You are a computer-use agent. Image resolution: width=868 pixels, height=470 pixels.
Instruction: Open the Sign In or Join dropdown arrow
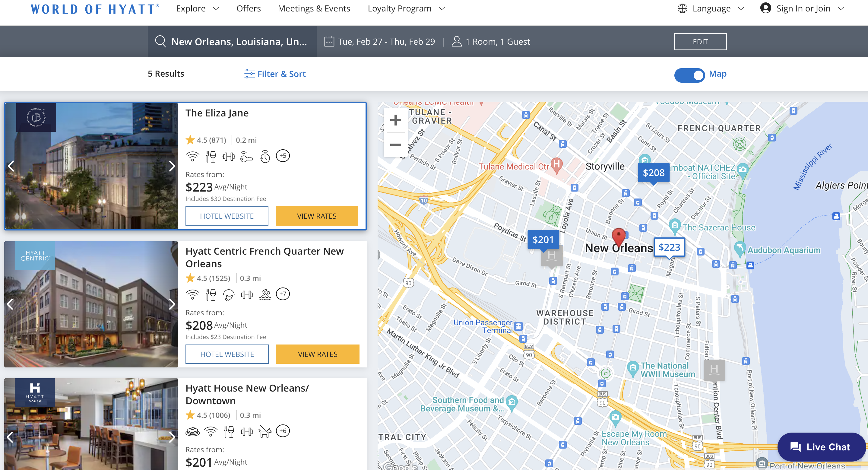(841, 8)
